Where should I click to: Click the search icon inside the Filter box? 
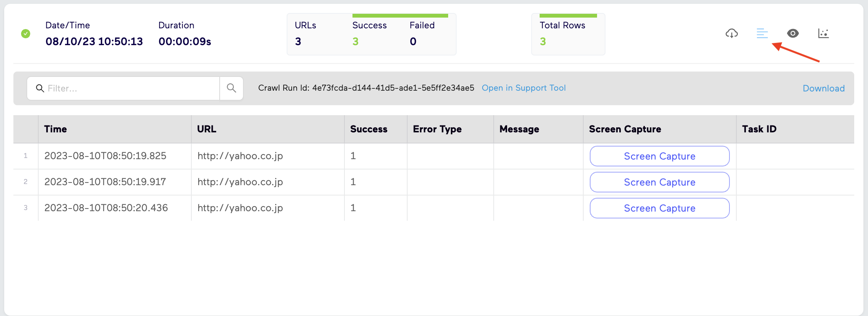[x=41, y=88]
